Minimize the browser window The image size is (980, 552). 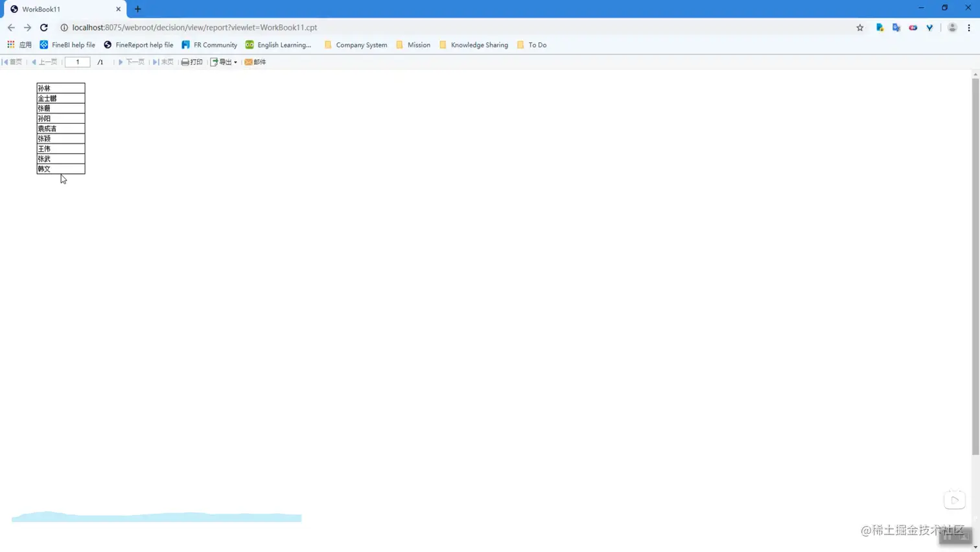coord(921,8)
